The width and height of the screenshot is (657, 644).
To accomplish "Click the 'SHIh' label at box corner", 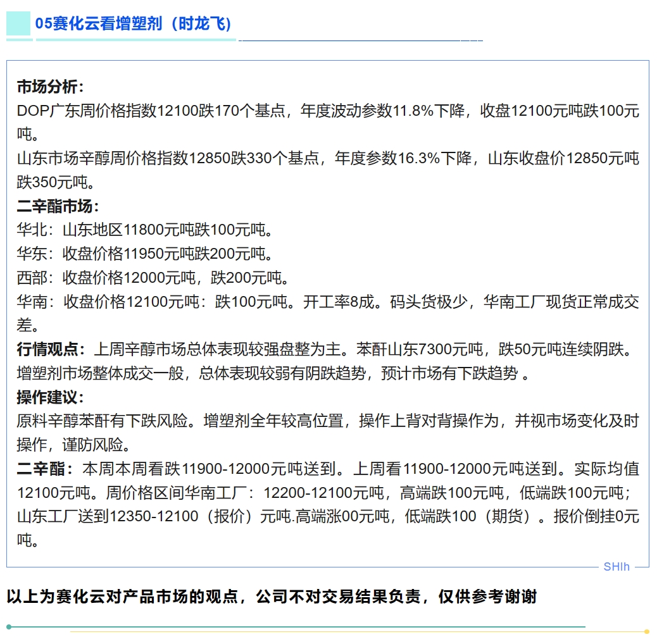I will (616, 567).
